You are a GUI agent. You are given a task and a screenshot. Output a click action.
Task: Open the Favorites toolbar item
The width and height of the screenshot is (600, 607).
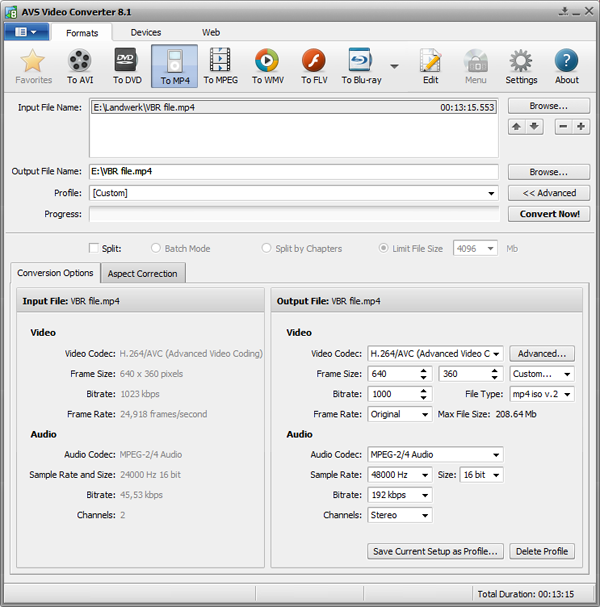point(33,67)
